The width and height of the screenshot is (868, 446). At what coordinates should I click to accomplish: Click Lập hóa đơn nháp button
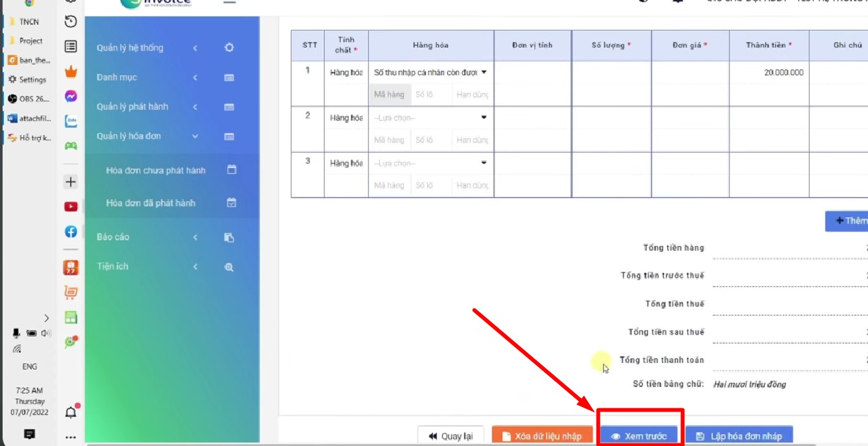pos(739,436)
